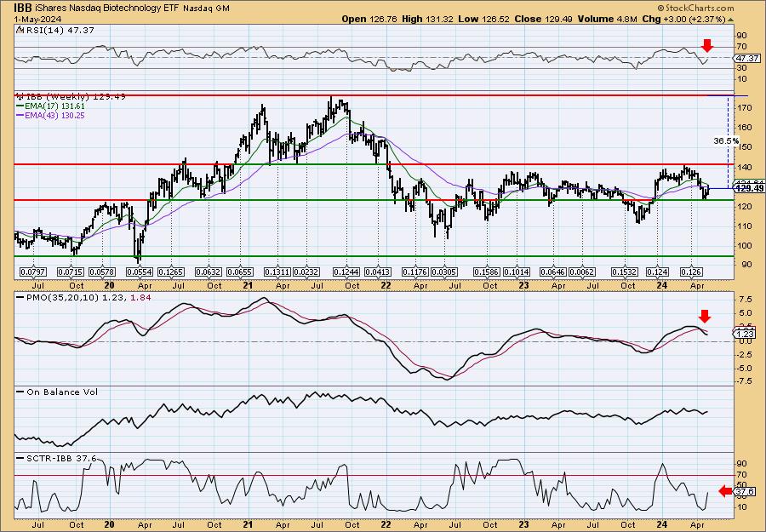Click the Open 126.76 value
766x532 pixels.
(369, 19)
